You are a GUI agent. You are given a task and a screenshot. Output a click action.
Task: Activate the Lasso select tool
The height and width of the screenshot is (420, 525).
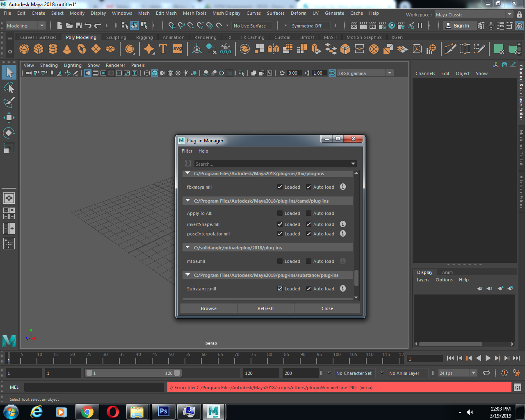pos(9,88)
